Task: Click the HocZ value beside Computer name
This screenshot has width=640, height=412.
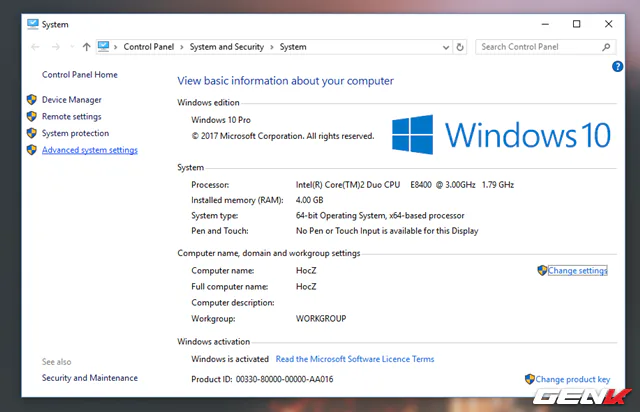Action: click(x=306, y=271)
